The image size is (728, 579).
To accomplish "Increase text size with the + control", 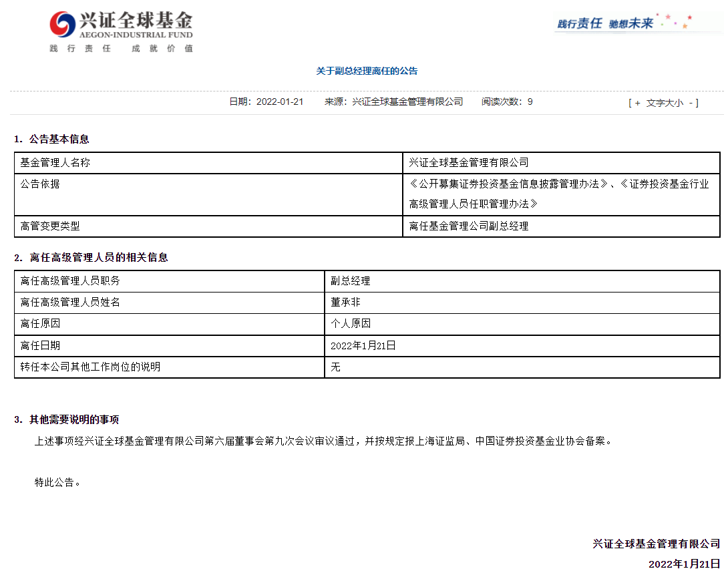I will tap(637, 103).
